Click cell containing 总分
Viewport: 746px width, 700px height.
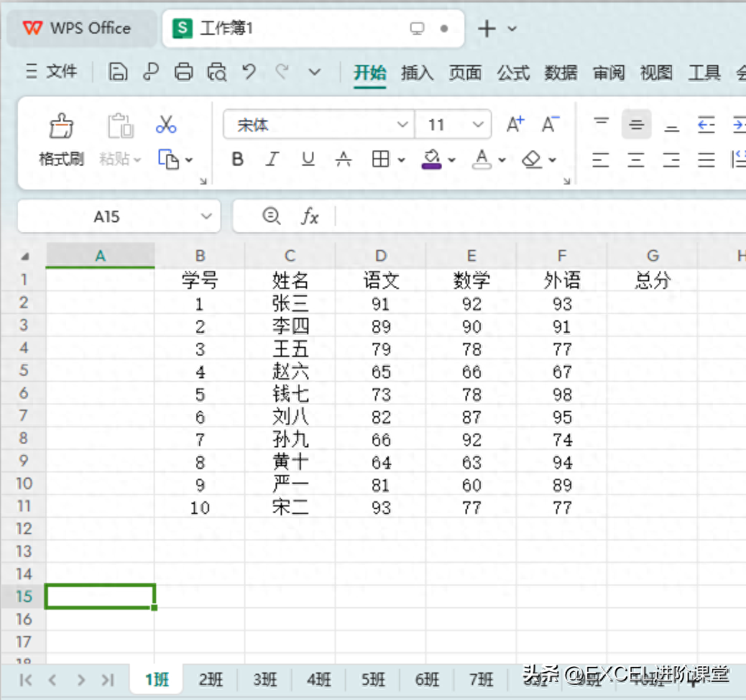tap(653, 280)
